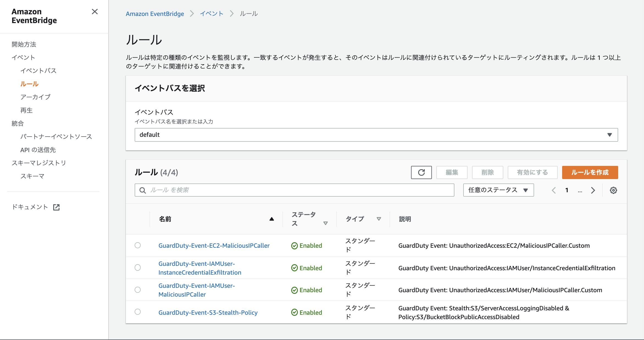Screen dimensions: 644x340
Task: Open GuardDuty-Event-S3-Stealth-Policy rule link
Action: point(208,313)
